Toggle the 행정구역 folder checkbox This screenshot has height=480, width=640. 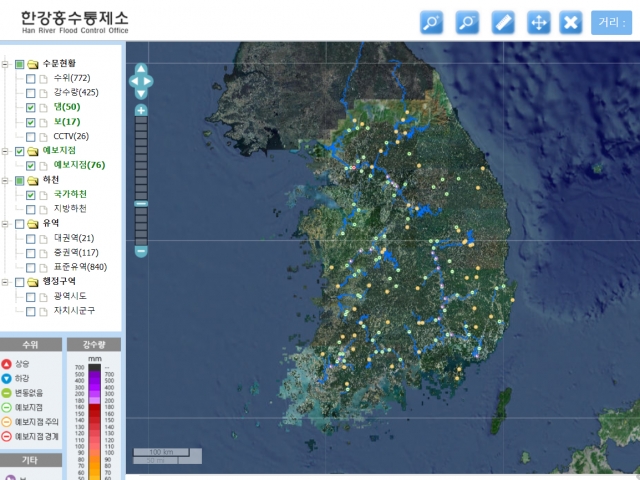pos(20,282)
